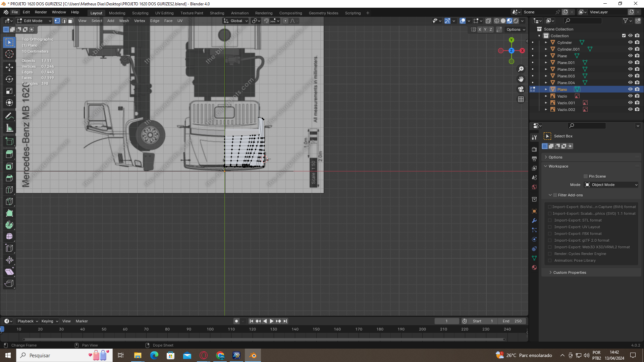Screen dimensions: 644x362
Task: Click the Play animation button
Action: coord(272,321)
